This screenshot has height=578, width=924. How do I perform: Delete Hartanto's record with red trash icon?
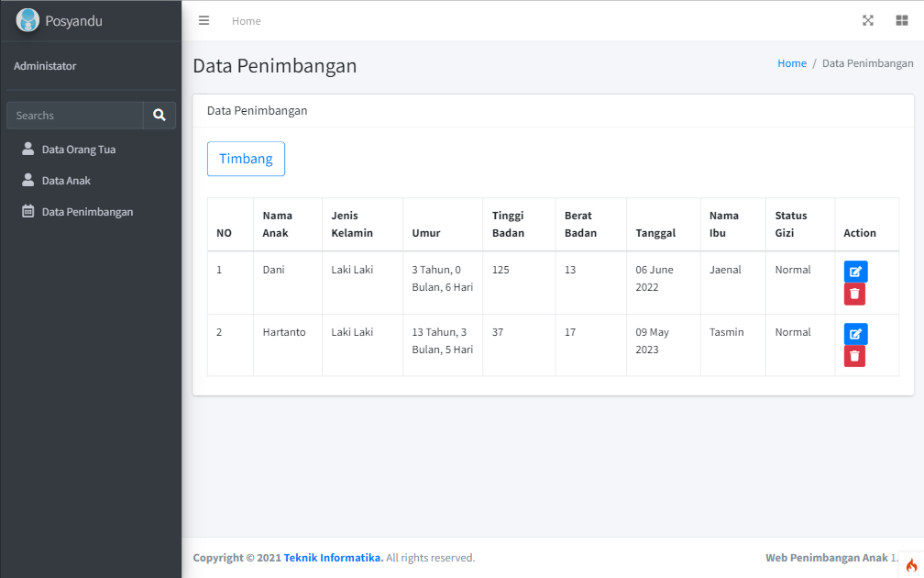coord(854,356)
